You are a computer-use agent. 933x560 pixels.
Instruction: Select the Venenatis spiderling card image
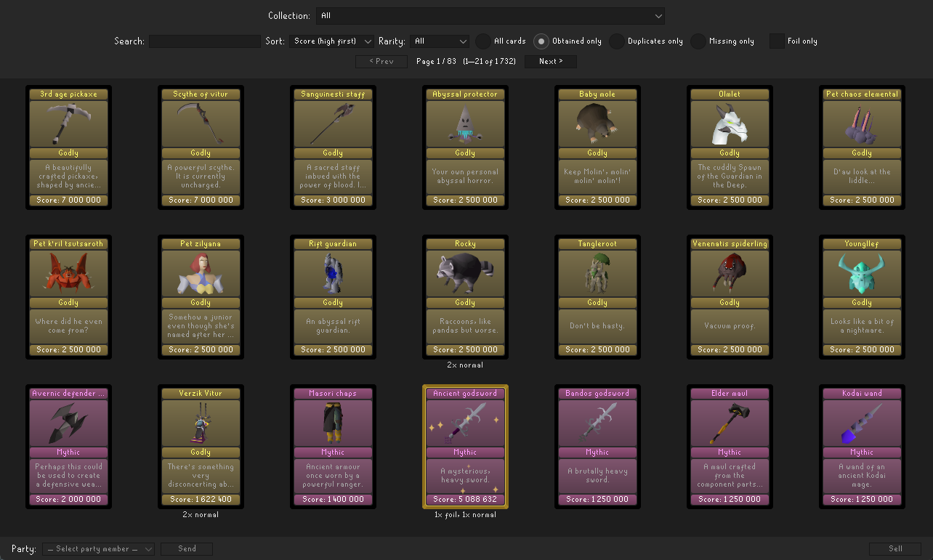coord(730,273)
